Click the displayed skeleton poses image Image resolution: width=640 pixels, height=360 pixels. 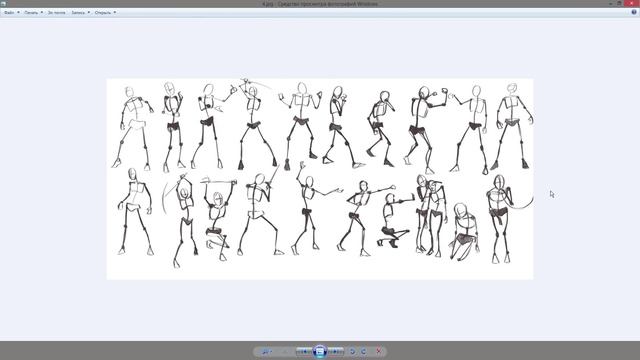pos(320,179)
